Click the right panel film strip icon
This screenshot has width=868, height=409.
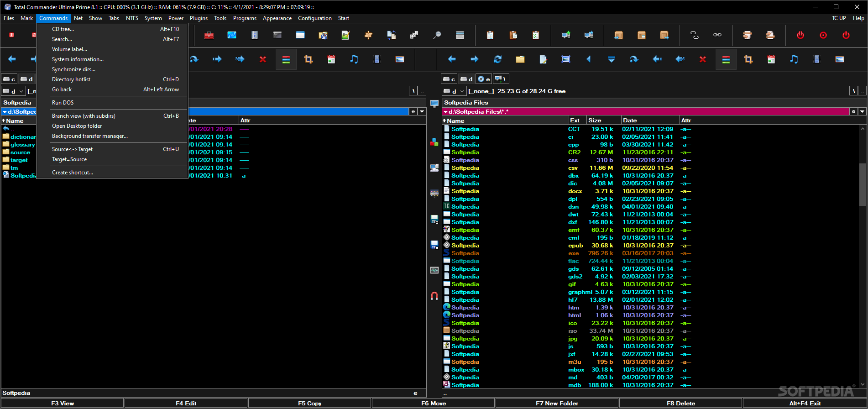click(817, 59)
